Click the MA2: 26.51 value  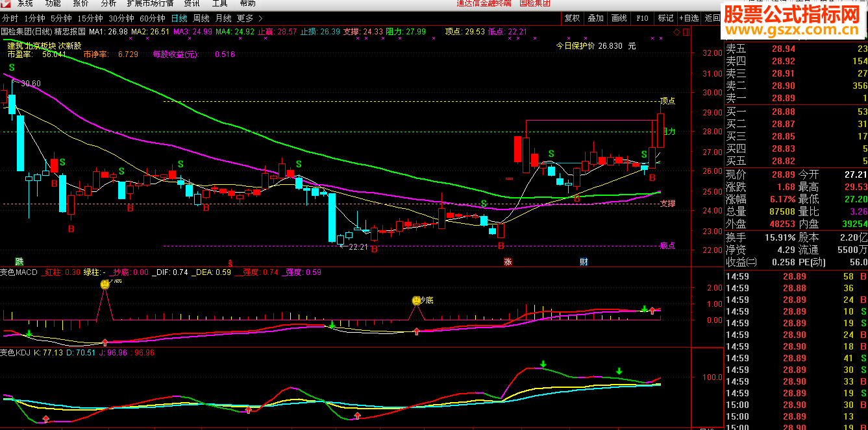(x=151, y=32)
